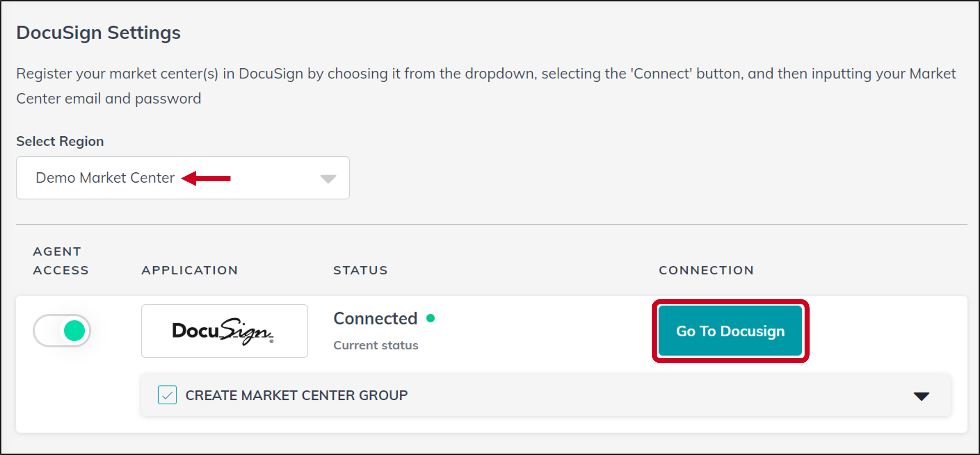Click the green knob of the access toggle
Viewport: 980px width, 455px height.
point(75,331)
